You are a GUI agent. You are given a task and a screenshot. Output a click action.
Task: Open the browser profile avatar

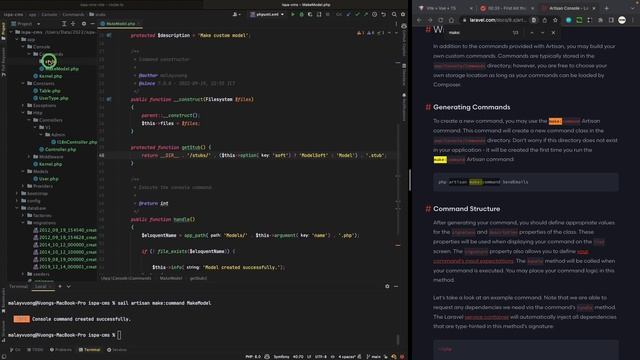(x=622, y=20)
